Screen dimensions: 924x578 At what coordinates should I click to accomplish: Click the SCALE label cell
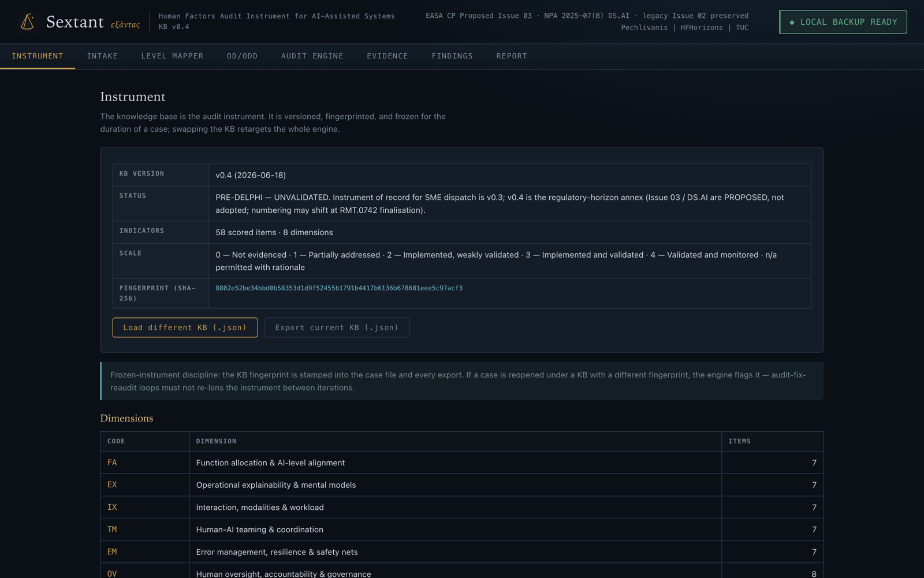coord(161,261)
